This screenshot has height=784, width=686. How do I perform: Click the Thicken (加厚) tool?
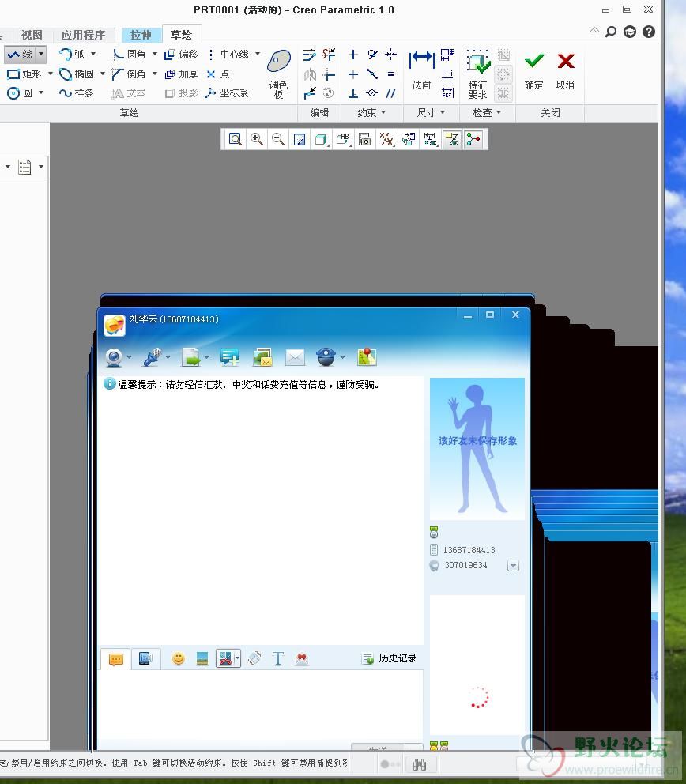click(182, 74)
